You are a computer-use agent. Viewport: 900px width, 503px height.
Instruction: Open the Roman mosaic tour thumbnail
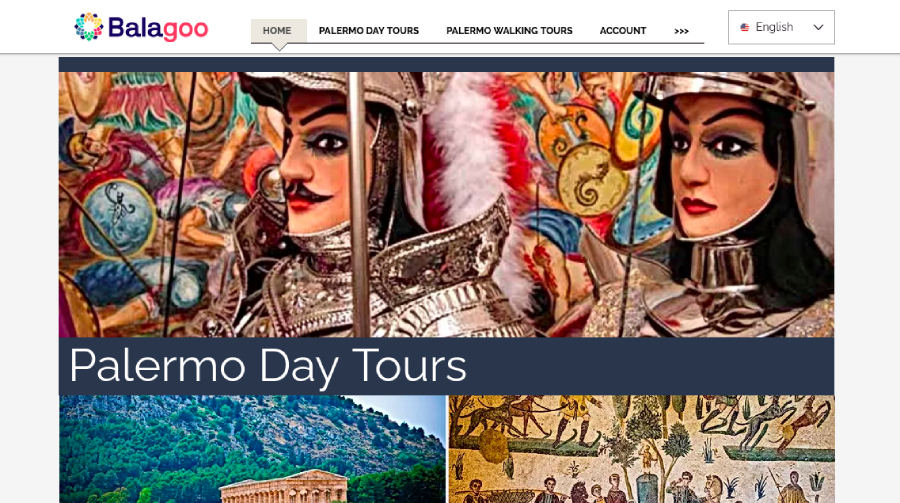(641, 449)
